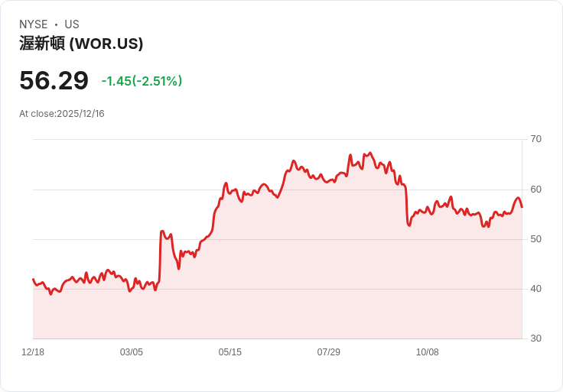Select the 50 price axis label
The height and width of the screenshot is (392, 563).
(x=536, y=239)
